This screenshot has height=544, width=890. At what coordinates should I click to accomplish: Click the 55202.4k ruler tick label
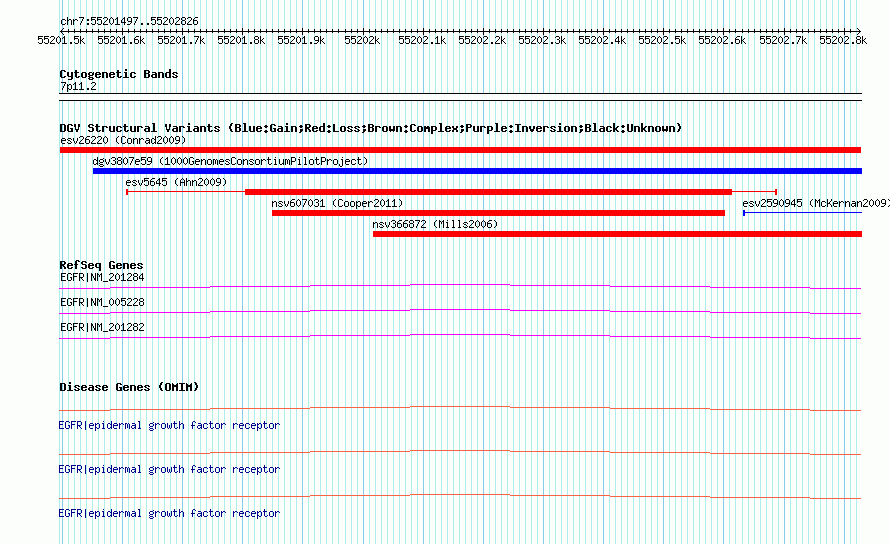coord(602,40)
